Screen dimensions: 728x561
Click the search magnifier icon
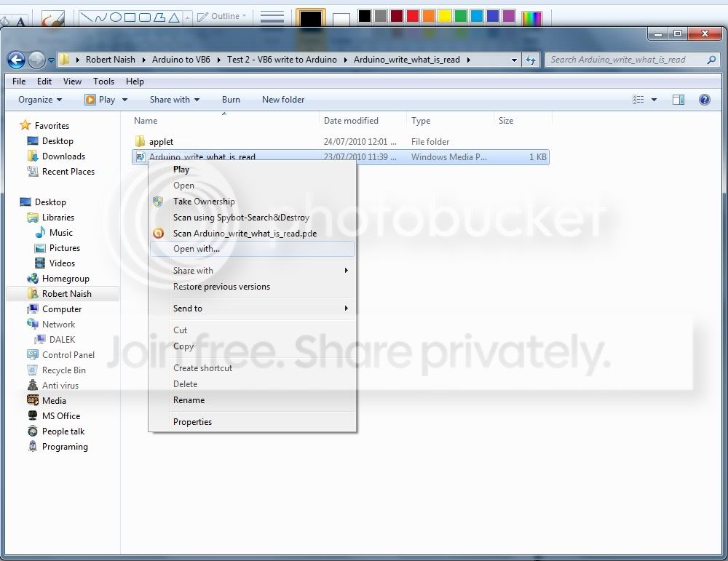pyautogui.click(x=712, y=60)
